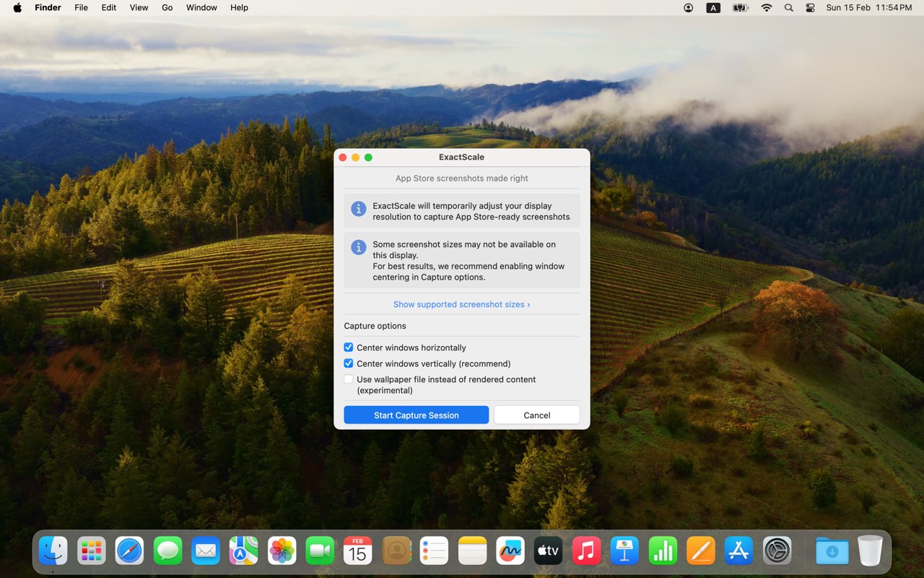The width and height of the screenshot is (924, 578).
Task: Open Contacts from the Dock
Action: coord(396,551)
